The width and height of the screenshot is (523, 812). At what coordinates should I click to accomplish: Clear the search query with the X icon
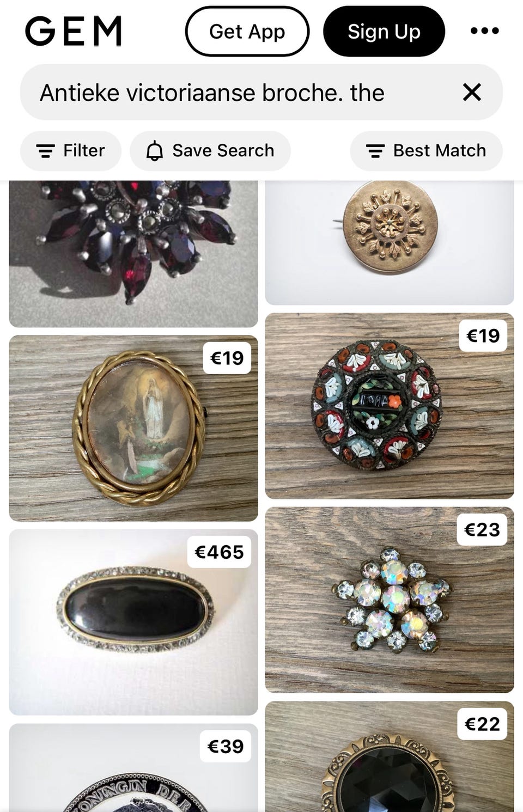tap(472, 92)
